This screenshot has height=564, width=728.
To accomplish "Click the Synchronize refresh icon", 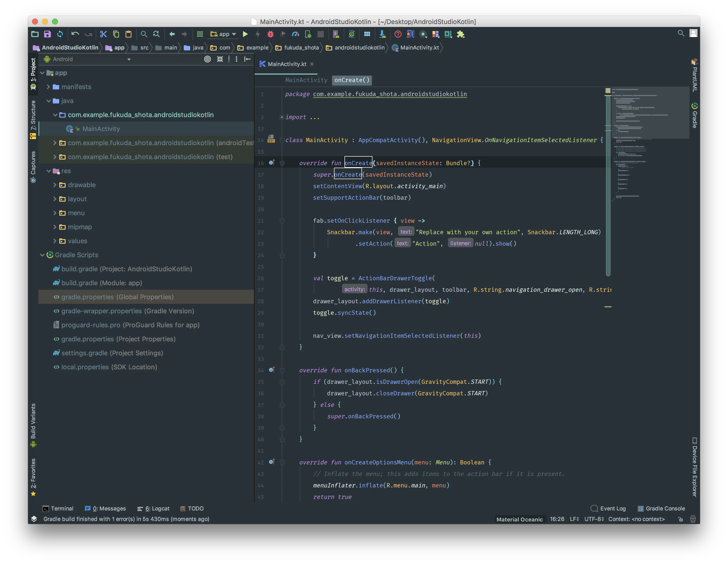I will pos(60,34).
